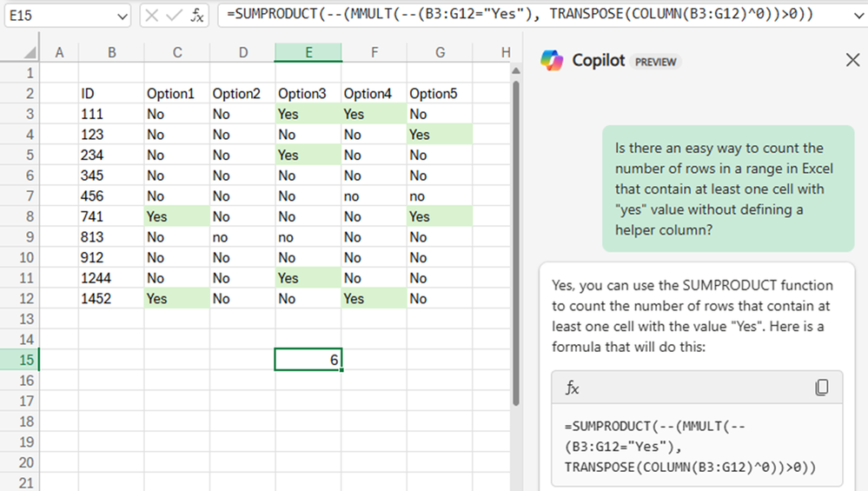868x491 pixels.
Task: Click the user question bubble in Copilot
Action: click(728, 189)
